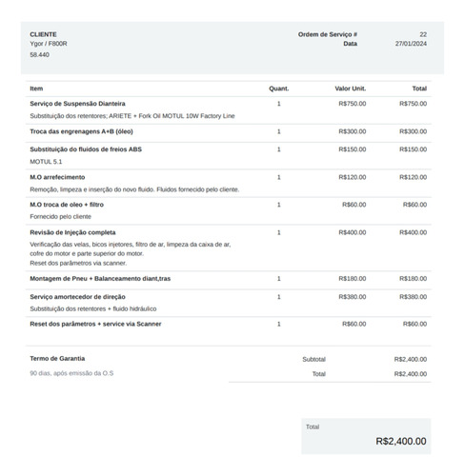Click the Subtotal amount R$2,400.00
The image size is (465, 476).
(x=411, y=359)
